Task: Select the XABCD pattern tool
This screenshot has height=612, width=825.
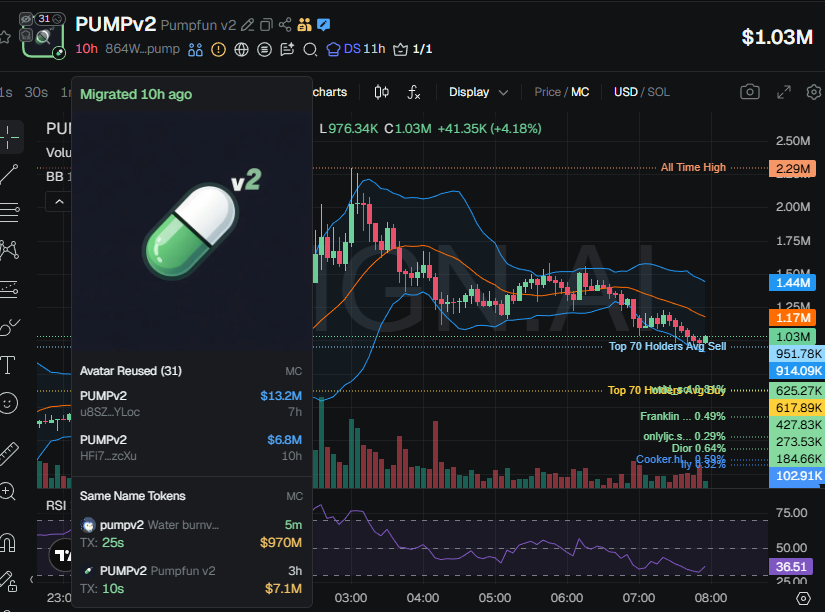Action: pyautogui.click(x=9, y=249)
